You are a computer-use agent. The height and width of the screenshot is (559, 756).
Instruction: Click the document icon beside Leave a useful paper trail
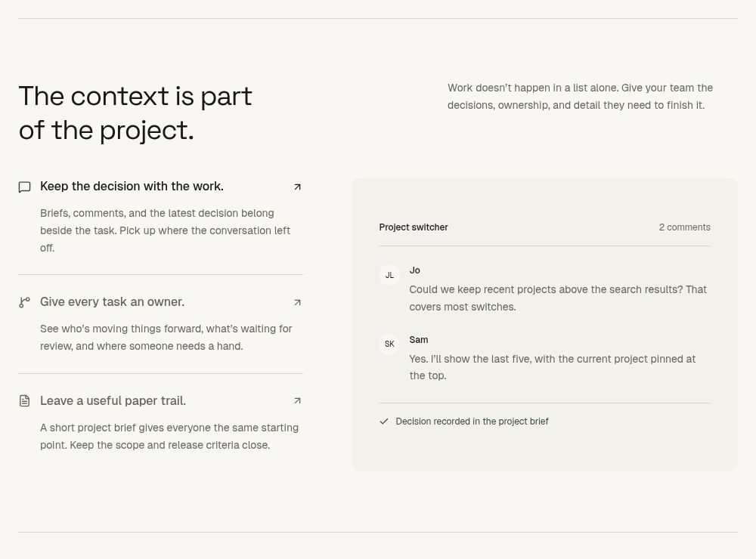[x=25, y=401]
